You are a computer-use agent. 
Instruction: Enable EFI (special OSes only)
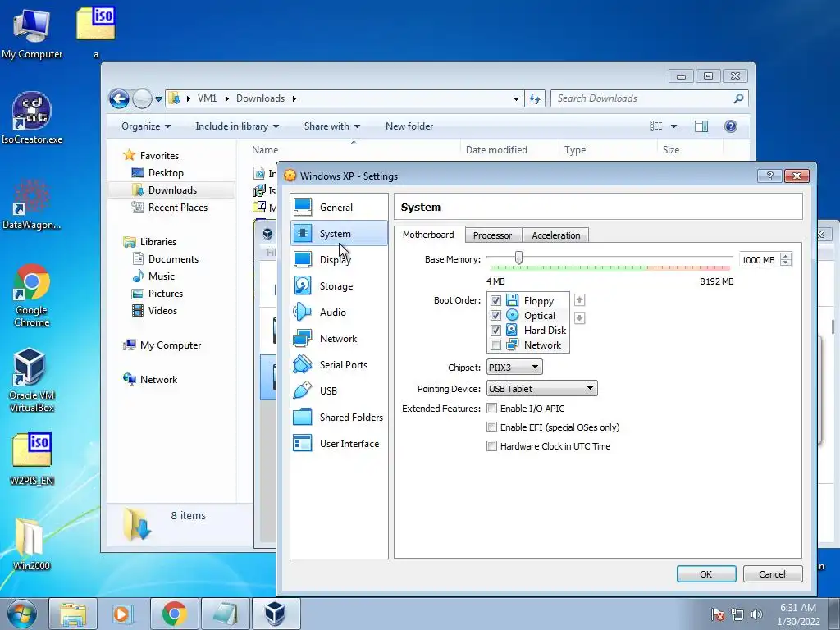pos(491,427)
